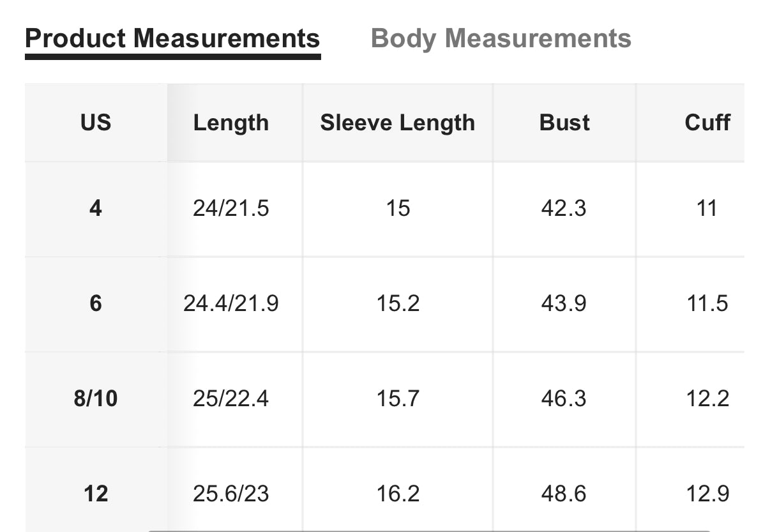This screenshot has height=532, width=770.
Task: Click the Sleeve Length column header
Action: click(398, 123)
